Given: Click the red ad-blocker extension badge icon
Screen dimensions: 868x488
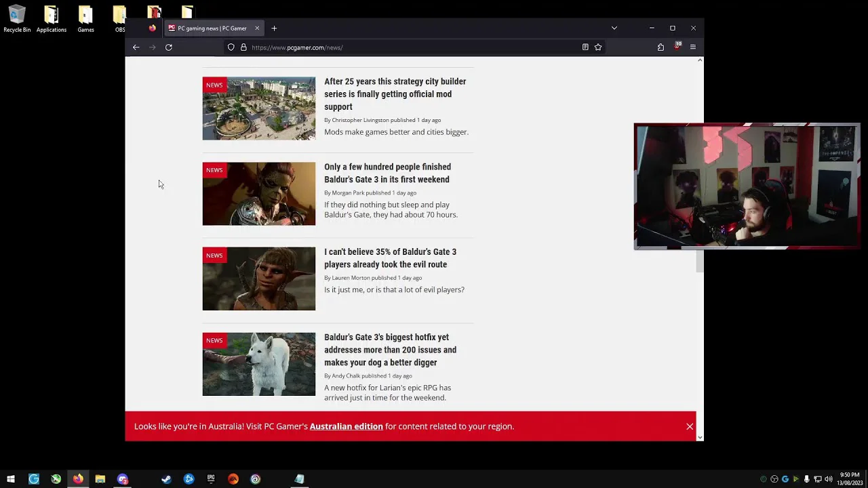Looking at the screenshot, I should 677,46.
